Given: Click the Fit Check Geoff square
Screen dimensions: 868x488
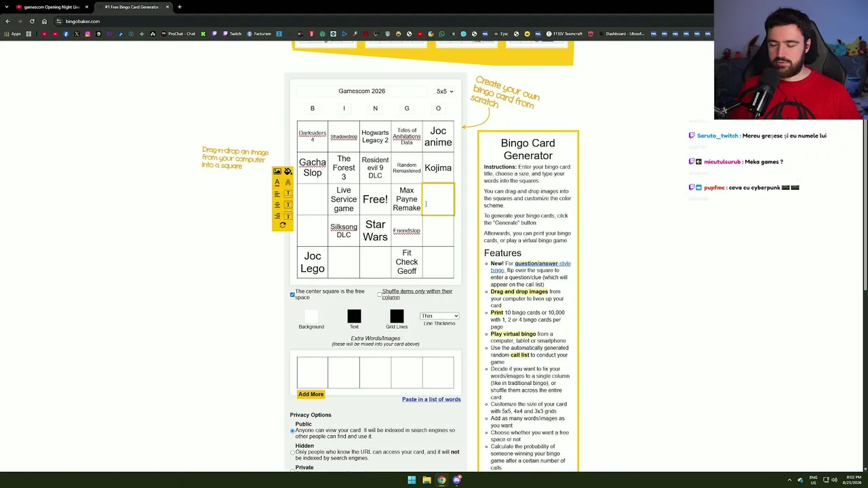Looking at the screenshot, I should (407, 262).
